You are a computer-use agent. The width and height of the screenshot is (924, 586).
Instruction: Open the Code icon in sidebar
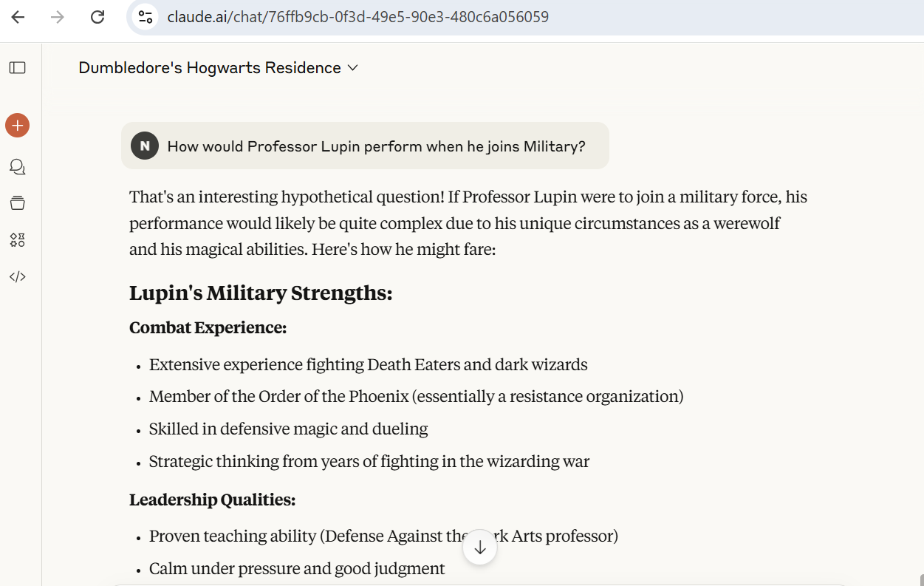pos(17,277)
